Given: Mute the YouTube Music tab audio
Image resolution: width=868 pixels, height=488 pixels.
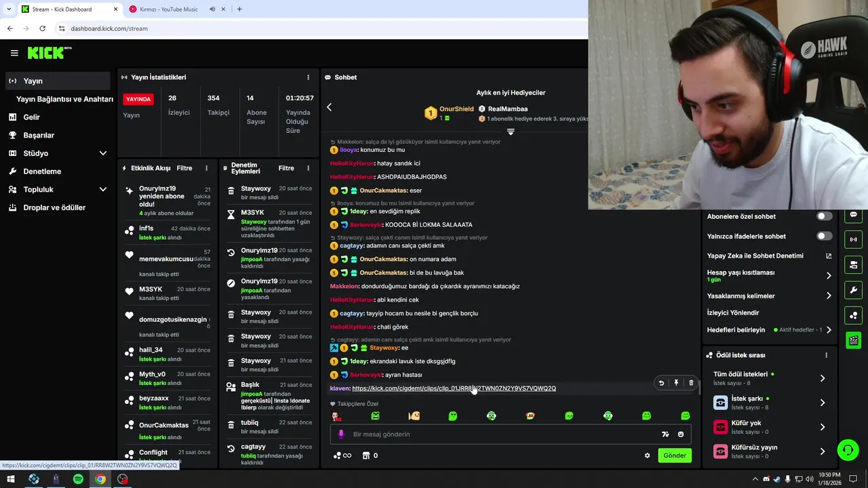Looking at the screenshot, I should (x=212, y=9).
